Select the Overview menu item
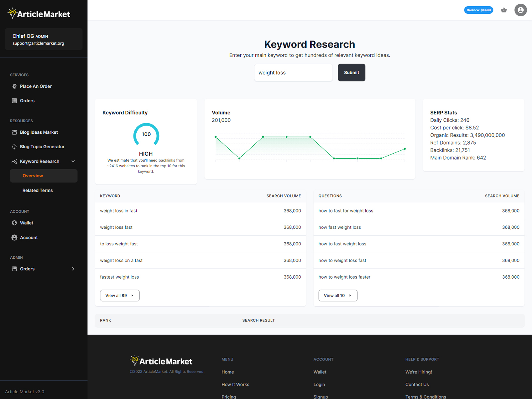532x399 pixels. tap(33, 176)
